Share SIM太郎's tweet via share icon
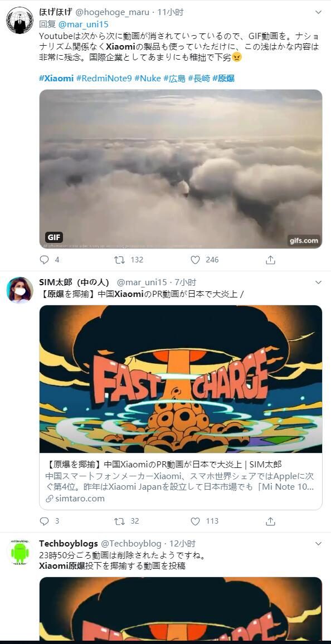 pos(270,521)
